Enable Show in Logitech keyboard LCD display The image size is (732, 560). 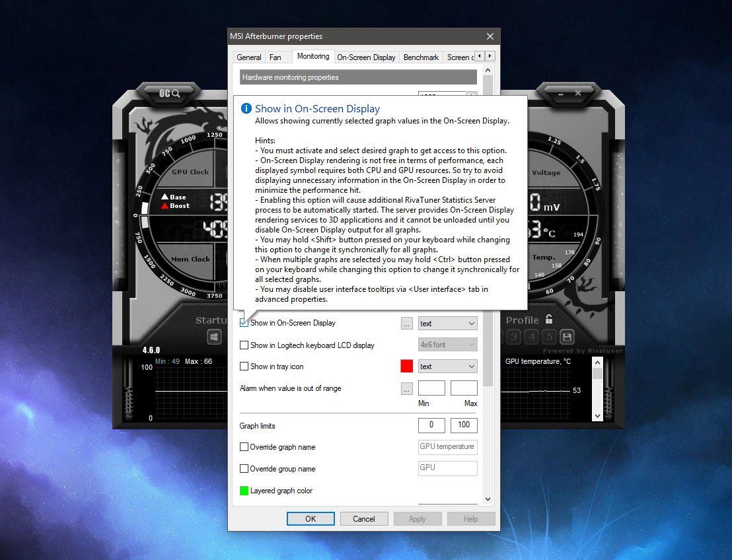244,345
